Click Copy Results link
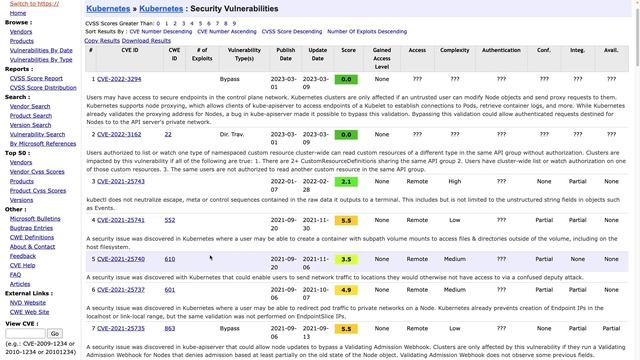The height and width of the screenshot is (360, 640). tap(102, 41)
